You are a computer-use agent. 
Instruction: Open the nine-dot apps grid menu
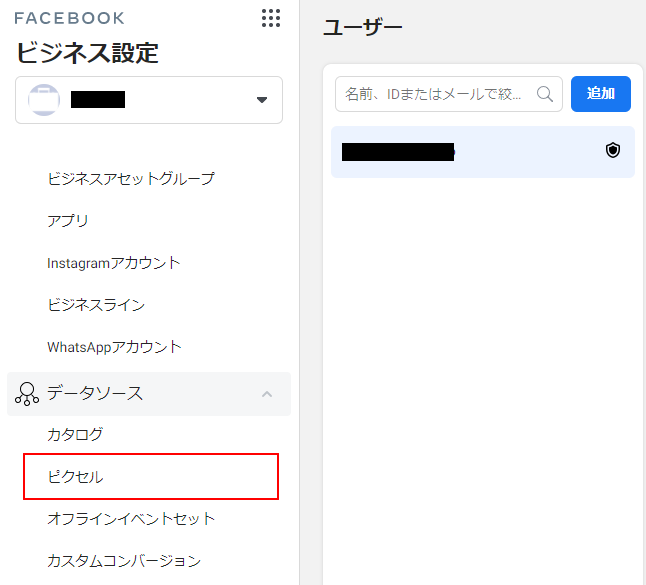[x=270, y=18]
